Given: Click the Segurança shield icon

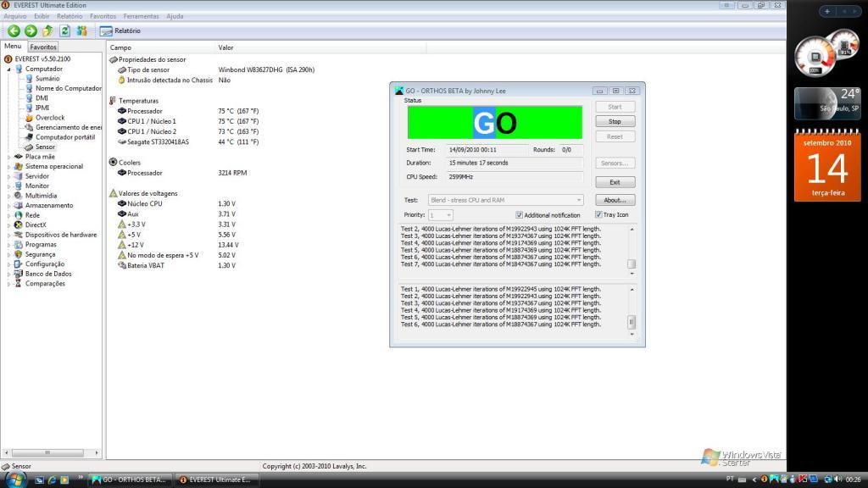Looking at the screenshot, I should (19, 254).
